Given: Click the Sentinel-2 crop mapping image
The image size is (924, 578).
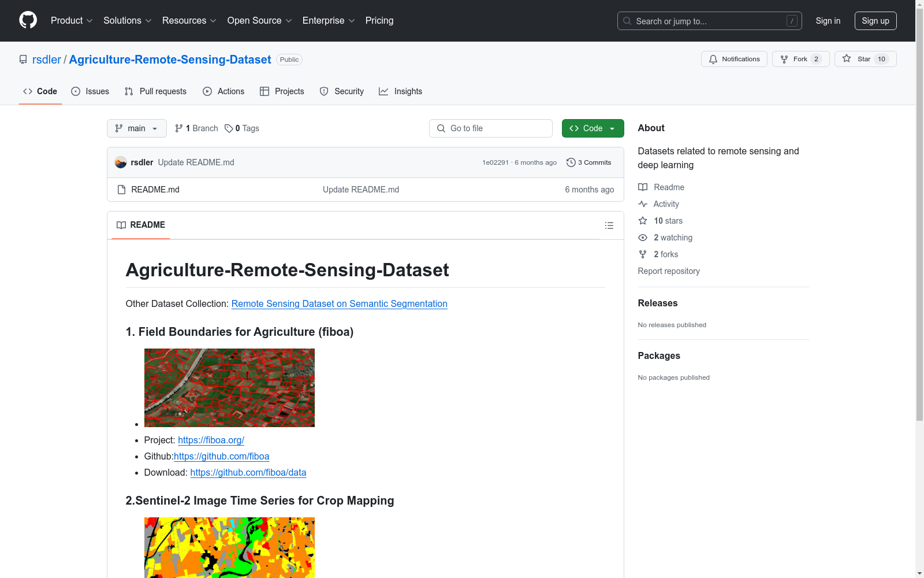Looking at the screenshot, I should click(229, 547).
